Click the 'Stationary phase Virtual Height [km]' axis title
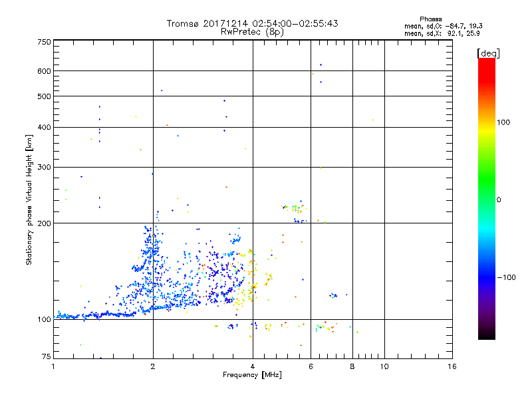532x399 pixels. 29,200
